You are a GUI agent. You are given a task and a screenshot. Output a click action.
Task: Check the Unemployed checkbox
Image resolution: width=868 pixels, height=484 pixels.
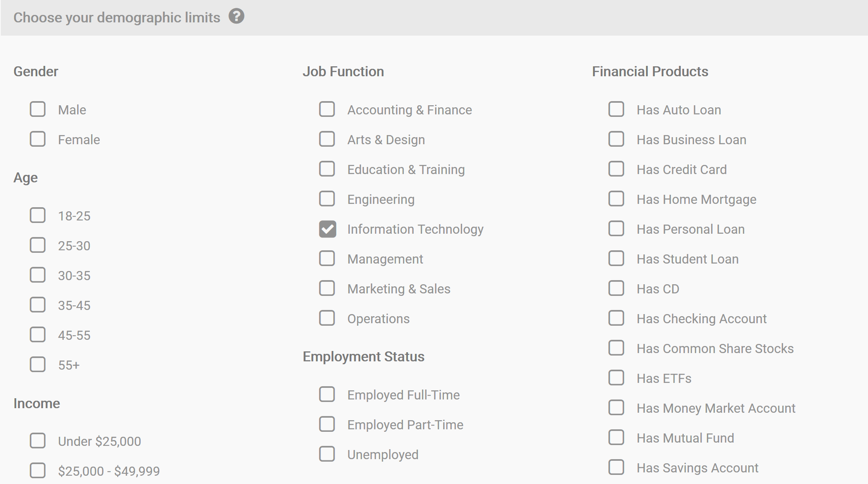click(327, 454)
